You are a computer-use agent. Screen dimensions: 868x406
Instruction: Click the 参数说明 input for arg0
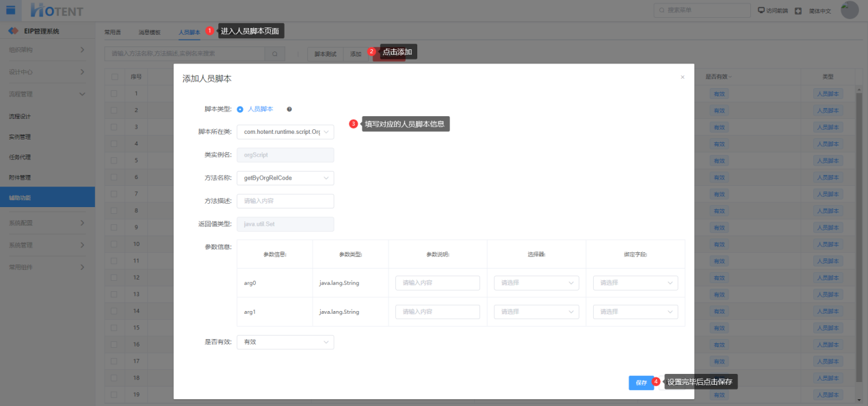tap(438, 283)
